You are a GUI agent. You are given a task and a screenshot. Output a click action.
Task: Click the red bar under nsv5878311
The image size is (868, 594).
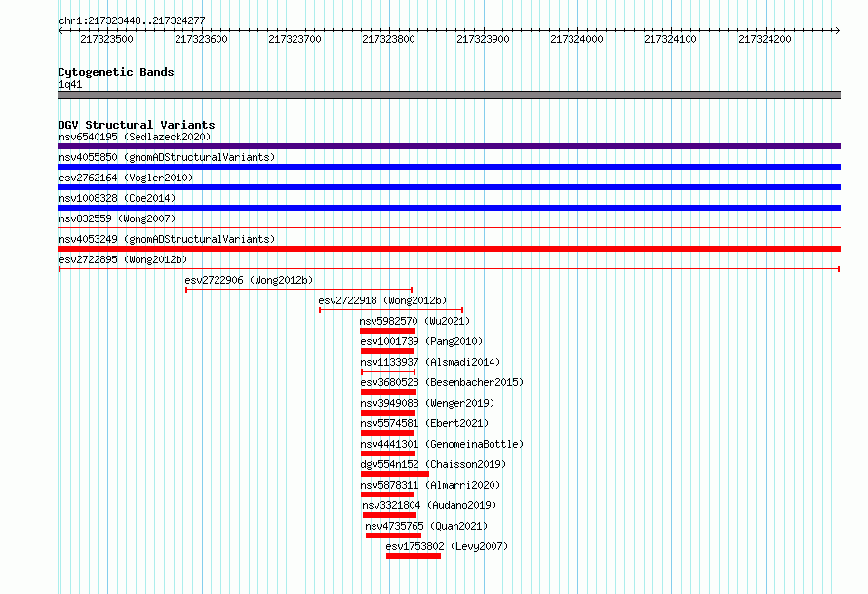[x=387, y=495]
